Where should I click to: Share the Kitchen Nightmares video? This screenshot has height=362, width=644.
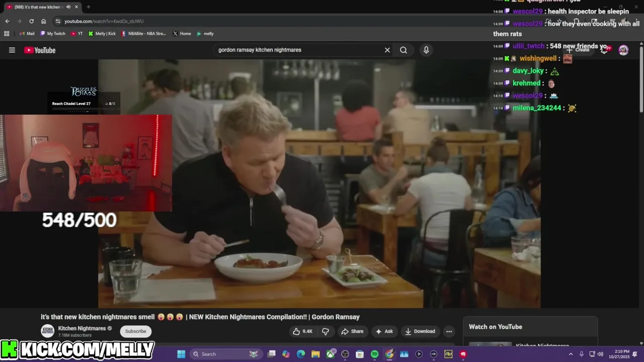pos(352,331)
